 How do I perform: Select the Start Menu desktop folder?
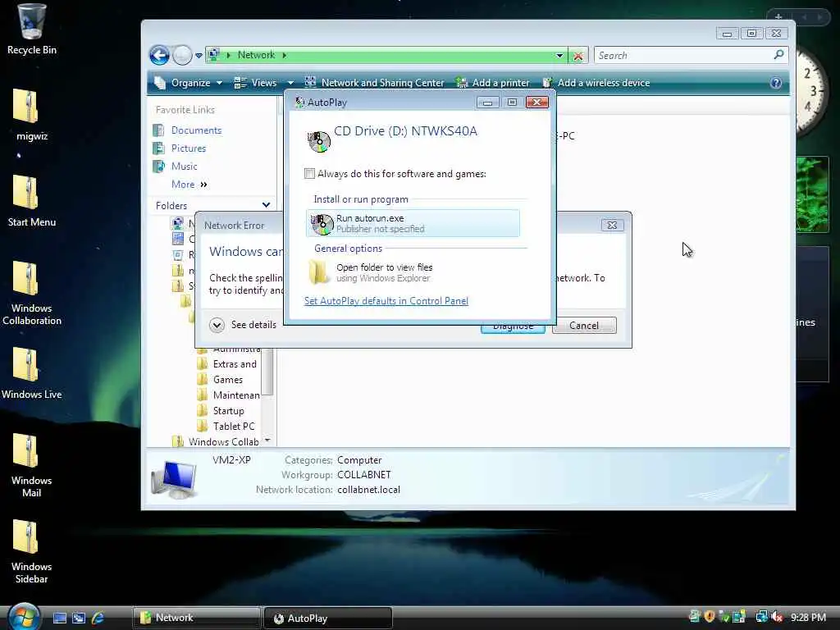click(31, 201)
